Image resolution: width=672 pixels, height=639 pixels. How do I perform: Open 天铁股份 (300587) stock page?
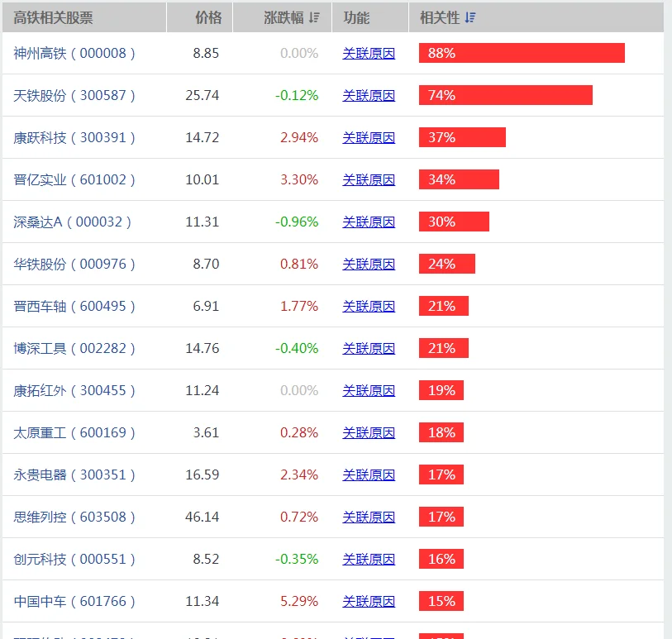point(73,95)
